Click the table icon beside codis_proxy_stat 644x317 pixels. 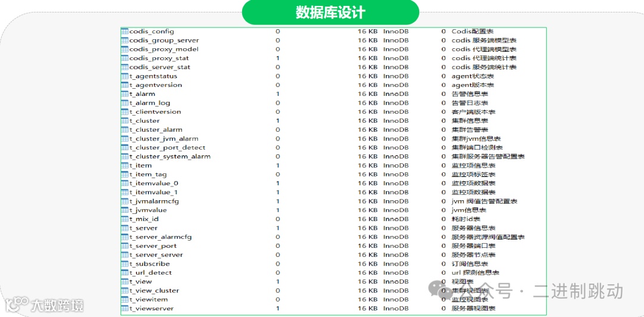(125, 58)
